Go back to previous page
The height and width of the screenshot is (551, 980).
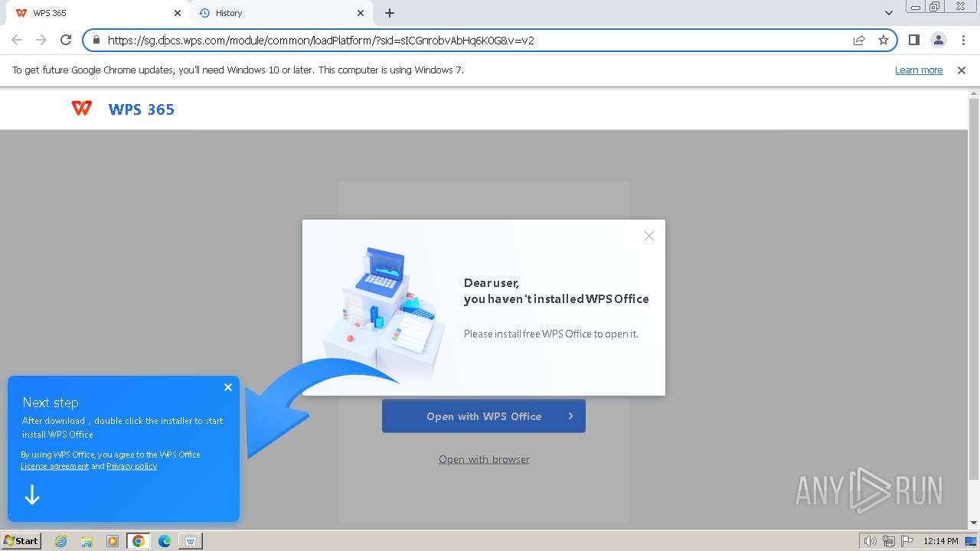tap(17, 40)
